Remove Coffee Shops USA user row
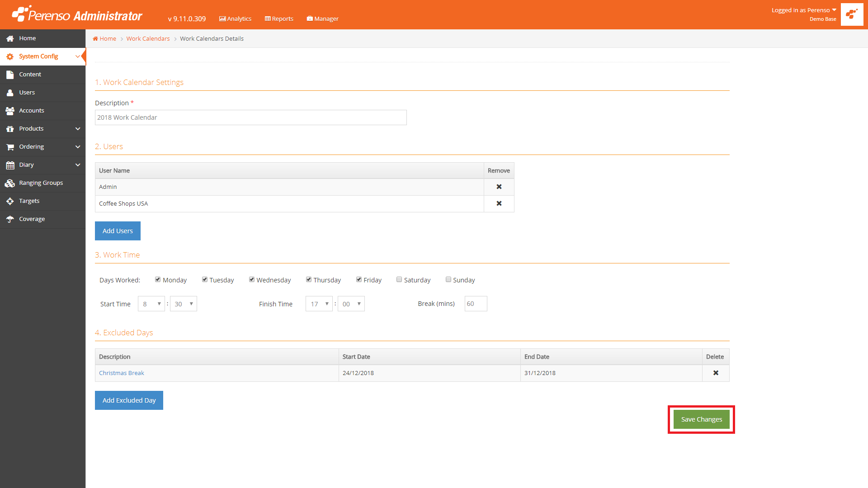Image resolution: width=868 pixels, height=488 pixels. click(x=499, y=203)
